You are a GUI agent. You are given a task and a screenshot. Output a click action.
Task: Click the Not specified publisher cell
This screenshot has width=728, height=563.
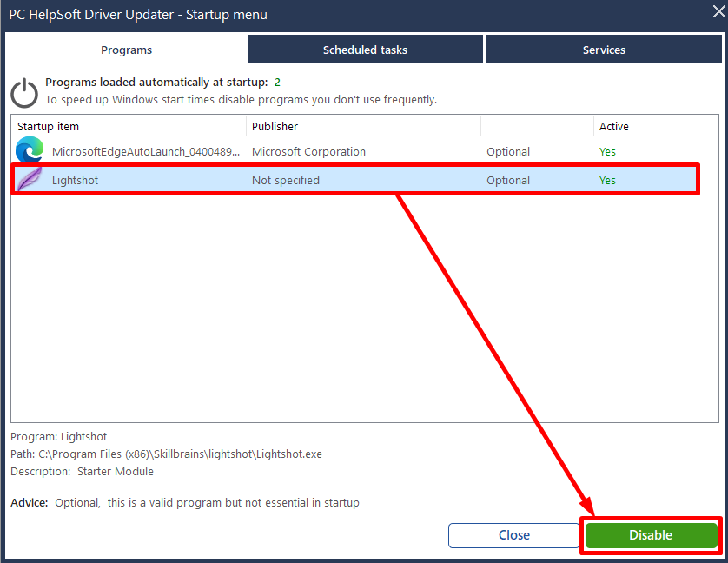coord(286,180)
